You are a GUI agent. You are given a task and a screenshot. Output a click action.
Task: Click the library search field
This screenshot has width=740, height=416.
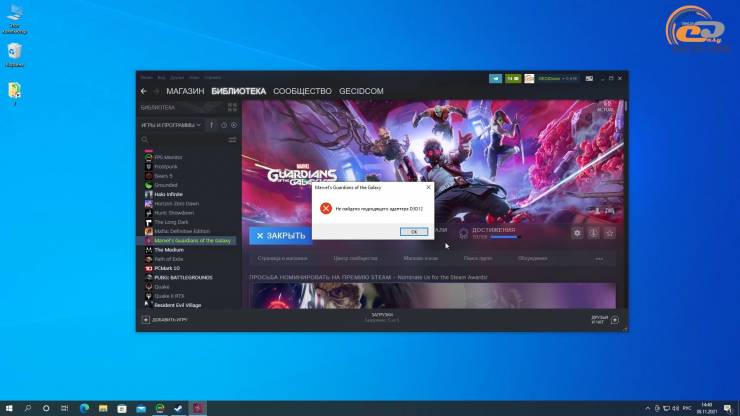coord(183,140)
